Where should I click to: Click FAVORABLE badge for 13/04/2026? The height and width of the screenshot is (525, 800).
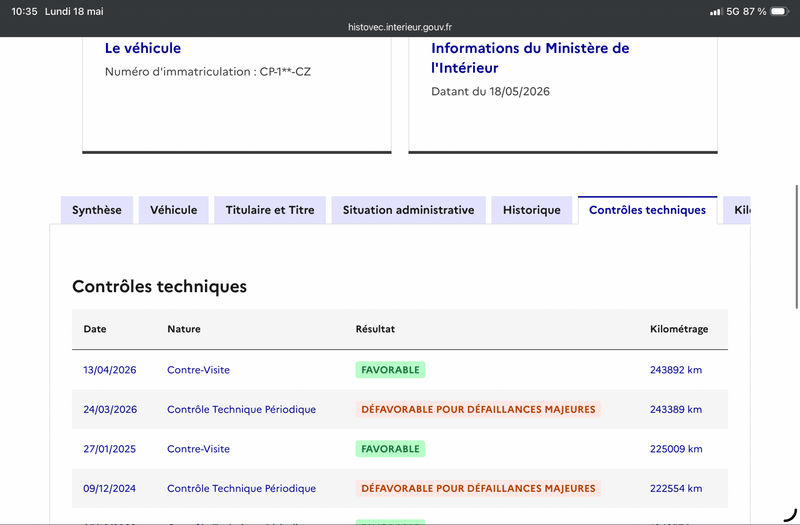(390, 369)
